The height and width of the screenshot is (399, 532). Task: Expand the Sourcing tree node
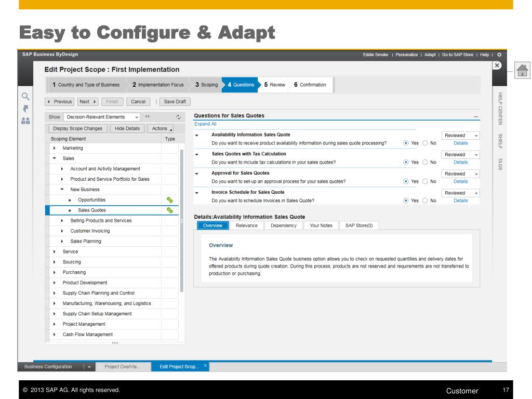point(54,262)
